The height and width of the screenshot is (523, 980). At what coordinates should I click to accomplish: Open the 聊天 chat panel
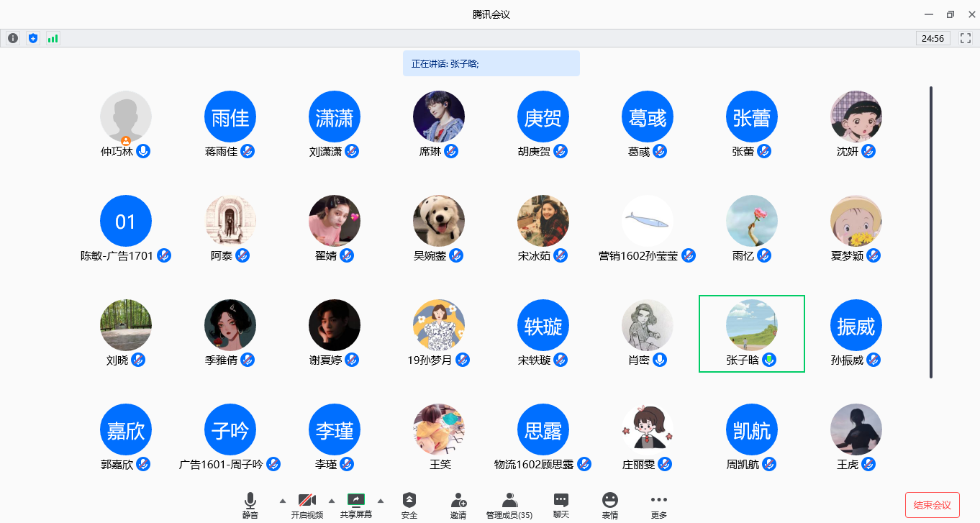point(561,505)
